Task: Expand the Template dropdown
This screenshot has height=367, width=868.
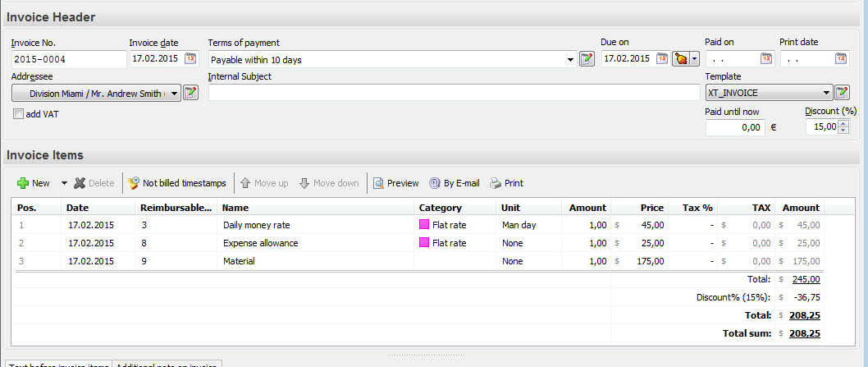Action: 826,93
